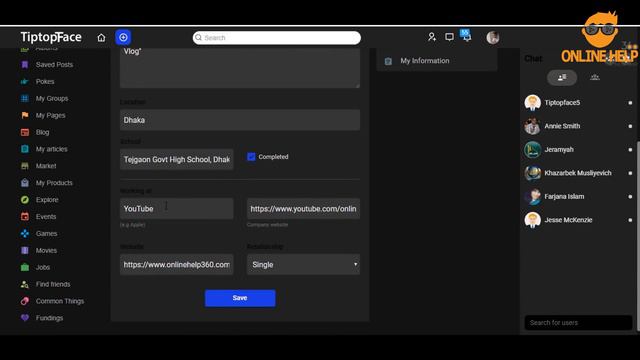Edit the School field Tejgaon Govt High School
640x360 pixels.
point(177,159)
